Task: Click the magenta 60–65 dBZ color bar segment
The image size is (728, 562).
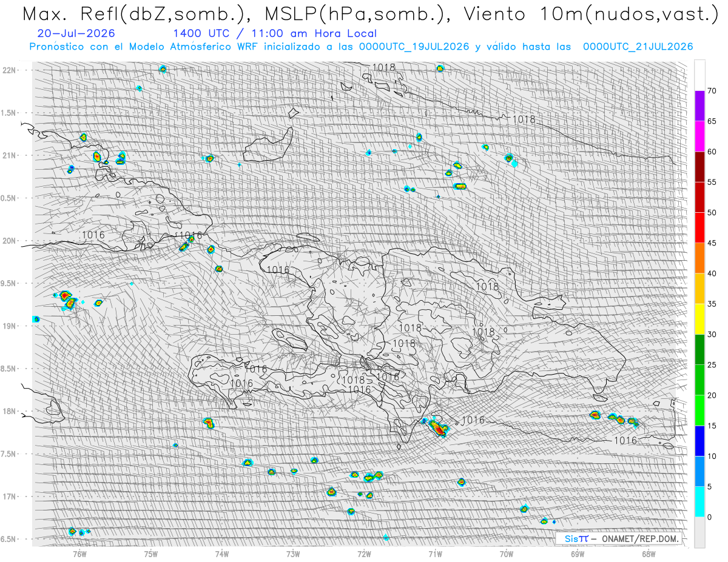Action: click(699, 136)
